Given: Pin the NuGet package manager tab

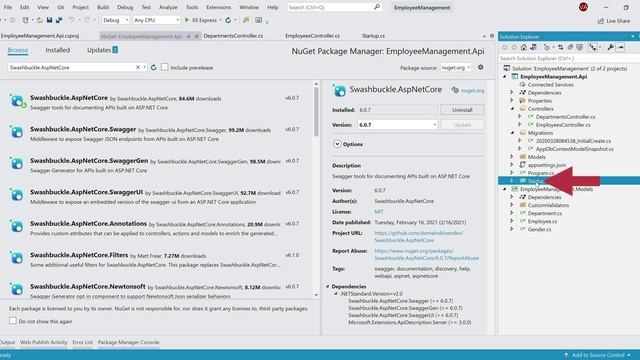Looking at the screenshot, I should (189, 36).
